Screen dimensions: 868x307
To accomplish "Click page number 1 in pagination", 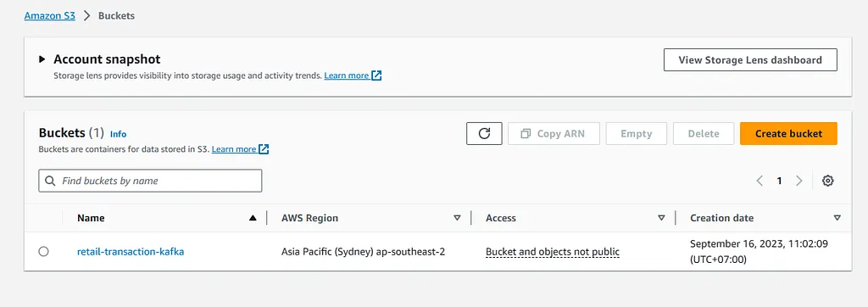I will [x=779, y=181].
